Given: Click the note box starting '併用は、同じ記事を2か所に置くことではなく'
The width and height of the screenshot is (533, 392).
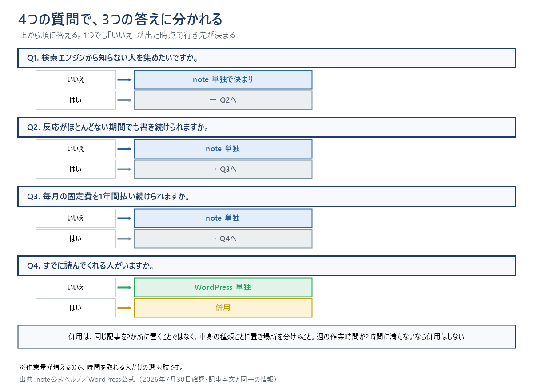Looking at the screenshot, I should [266, 337].
